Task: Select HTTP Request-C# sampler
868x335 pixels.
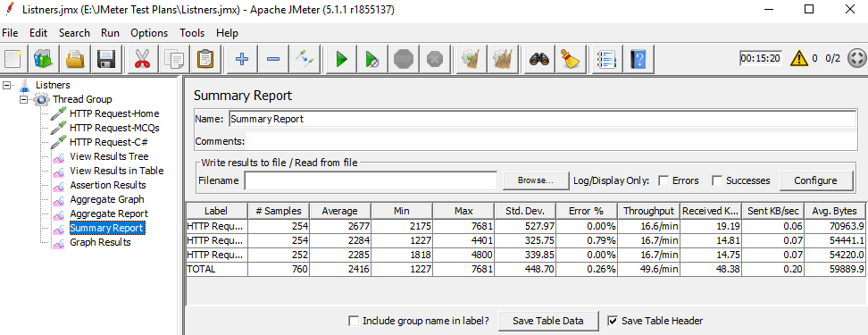Action: 109,142
